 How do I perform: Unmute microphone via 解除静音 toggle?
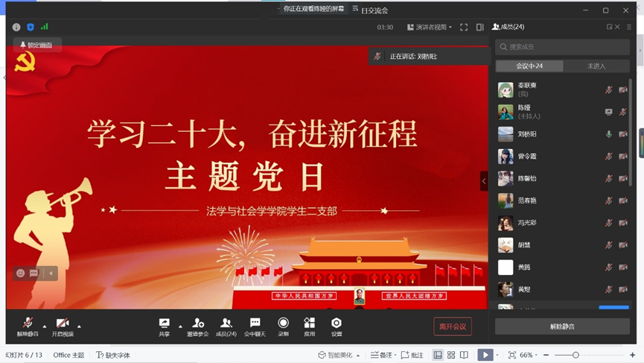click(x=28, y=326)
